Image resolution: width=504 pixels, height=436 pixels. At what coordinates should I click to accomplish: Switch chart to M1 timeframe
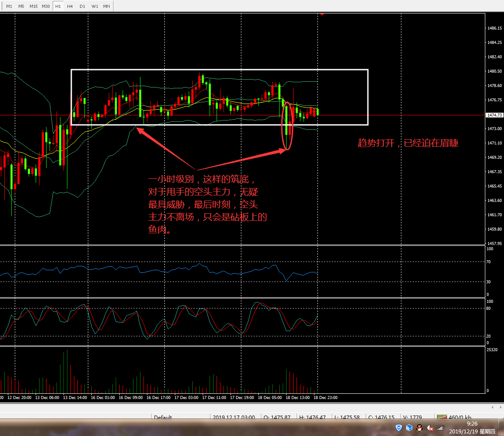(x=9, y=7)
